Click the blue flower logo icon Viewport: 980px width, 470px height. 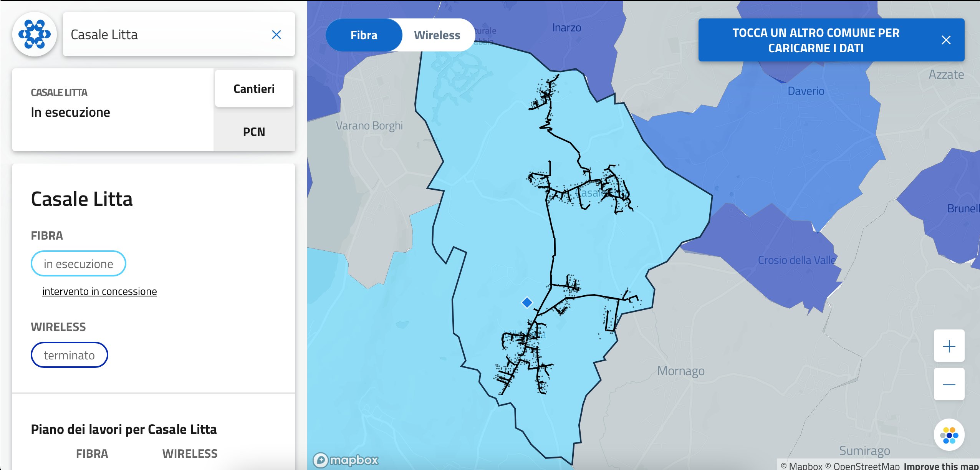coord(35,35)
